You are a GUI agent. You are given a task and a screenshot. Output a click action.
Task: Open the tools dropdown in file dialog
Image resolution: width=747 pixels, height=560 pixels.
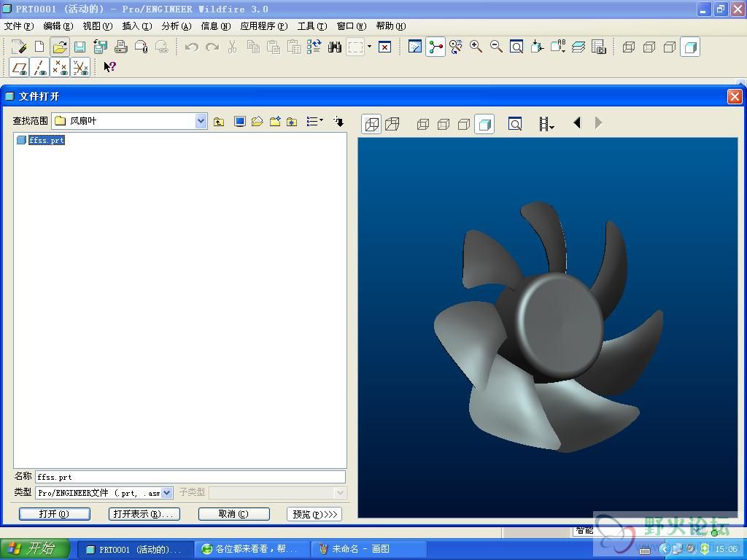point(338,122)
